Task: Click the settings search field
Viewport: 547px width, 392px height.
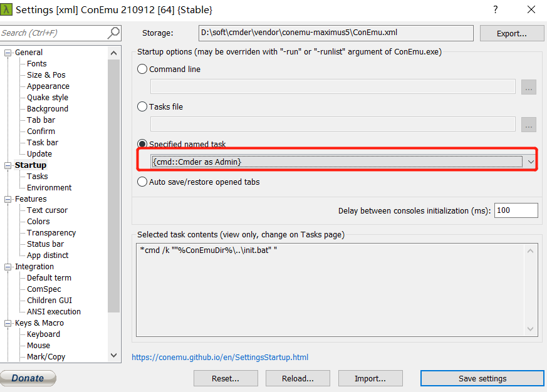Action: pos(54,33)
